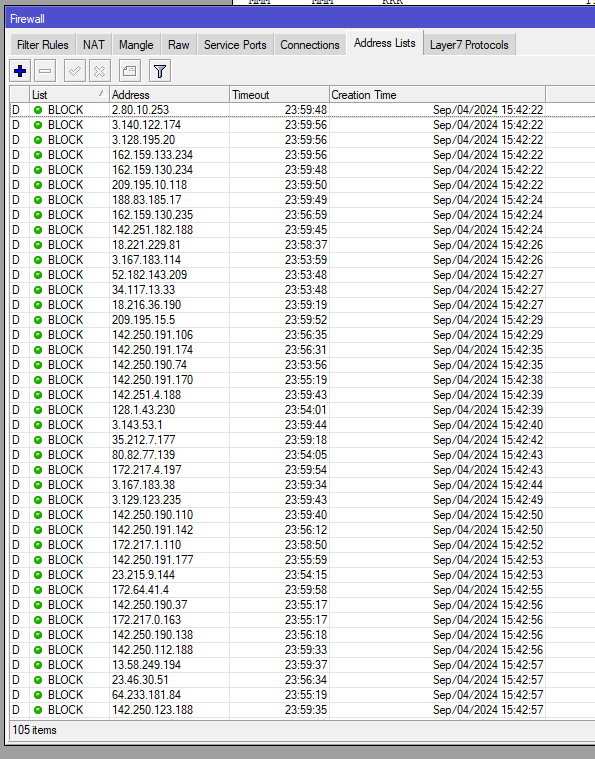Image resolution: width=595 pixels, height=759 pixels.
Task: Open the filter funnel icon
Action: [160, 71]
